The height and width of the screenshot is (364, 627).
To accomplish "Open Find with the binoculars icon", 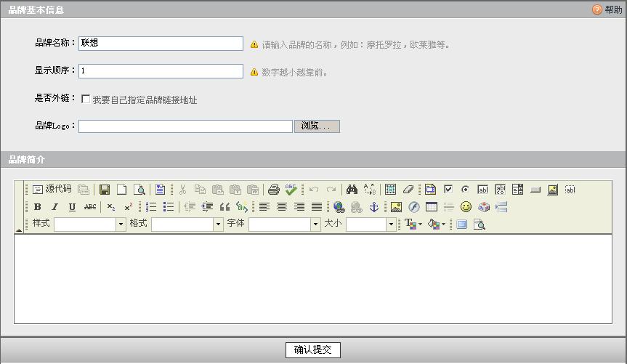I will (x=352, y=189).
